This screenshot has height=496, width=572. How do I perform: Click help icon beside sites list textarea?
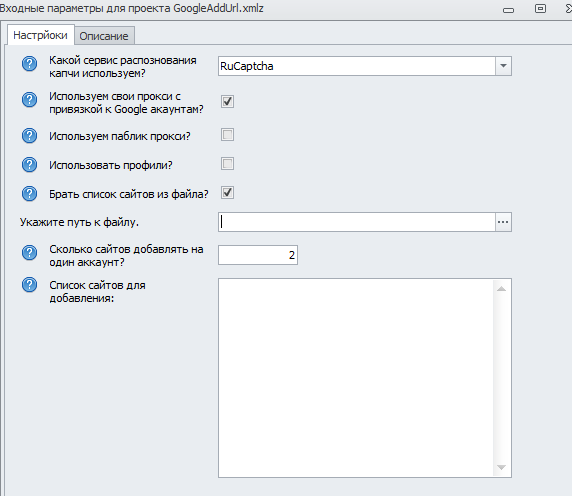(x=30, y=284)
